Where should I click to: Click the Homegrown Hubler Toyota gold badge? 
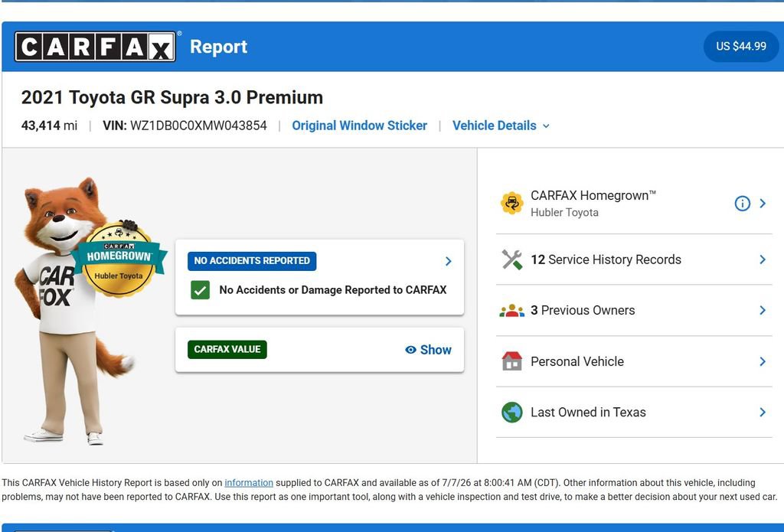point(119,259)
